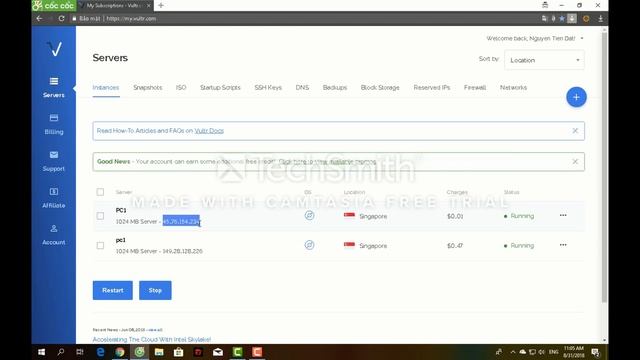
Task: Expand the user account menu arrow
Action: click(x=582, y=38)
